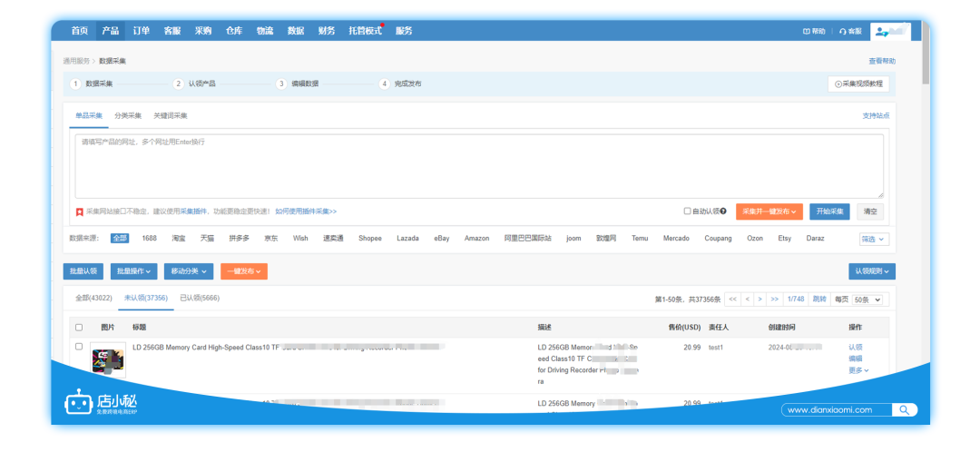980x452 pixels.
Task: Click 认领 for first product
Action: (855, 347)
